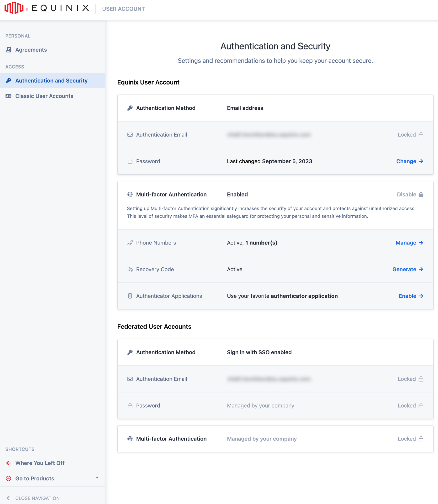
Task: Click the key icon in Federated Authentication Method row
Action: (x=130, y=352)
